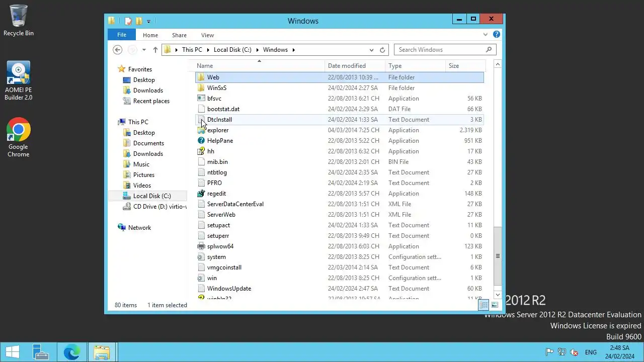Select Favorites in the navigation pane
The height and width of the screenshot is (362, 644).
point(140,69)
